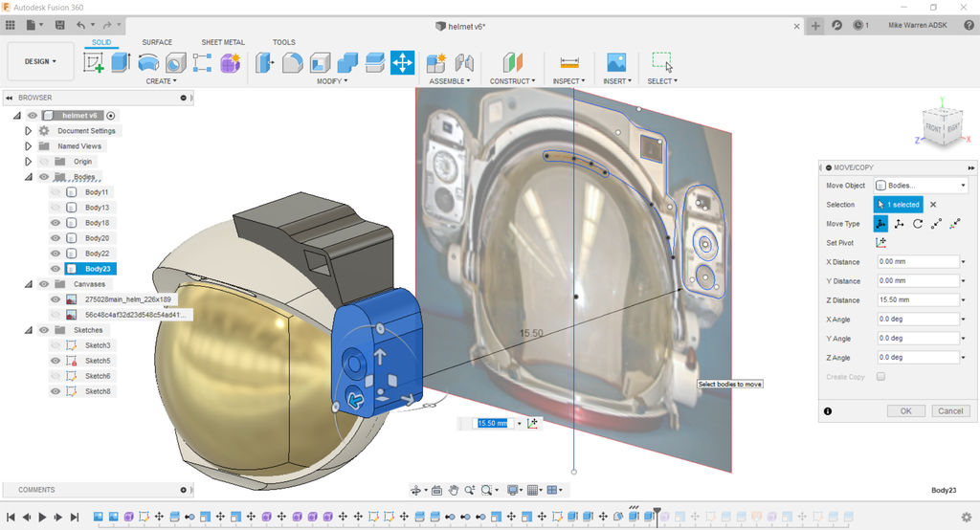
Task: Select the Measure inspect icon
Action: click(569, 62)
